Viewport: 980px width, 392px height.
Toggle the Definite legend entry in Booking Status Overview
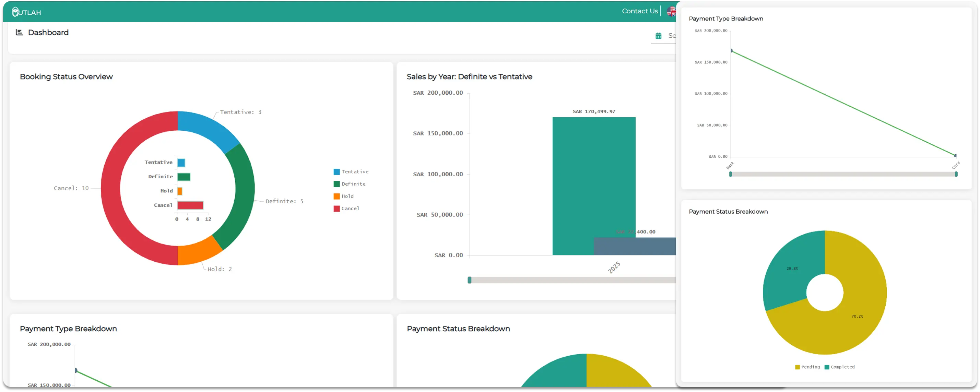[x=349, y=184]
